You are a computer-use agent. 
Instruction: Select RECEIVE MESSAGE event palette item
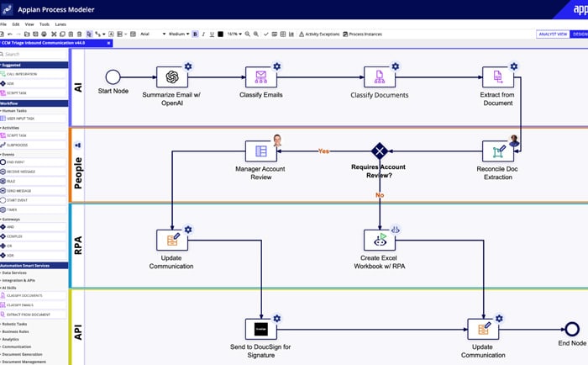34,172
